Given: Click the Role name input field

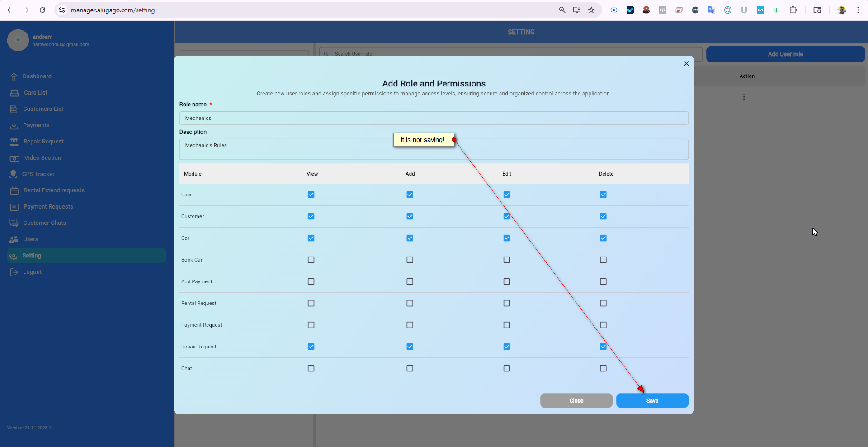Looking at the screenshot, I should click(434, 118).
